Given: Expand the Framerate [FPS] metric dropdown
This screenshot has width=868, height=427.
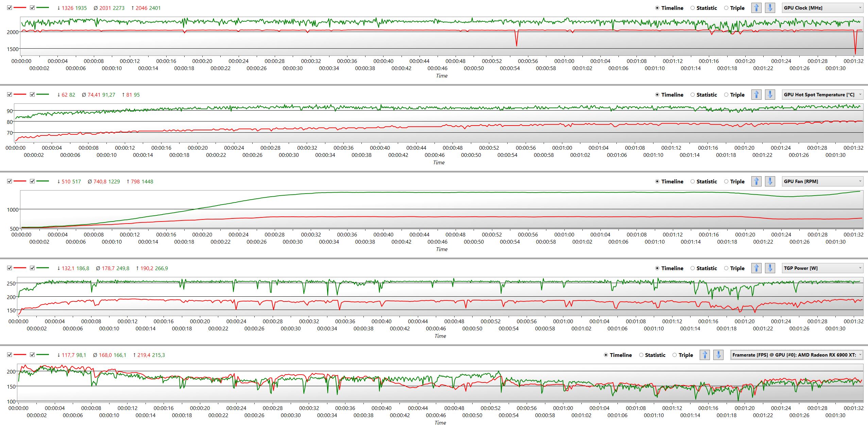Looking at the screenshot, I should click(x=797, y=355).
